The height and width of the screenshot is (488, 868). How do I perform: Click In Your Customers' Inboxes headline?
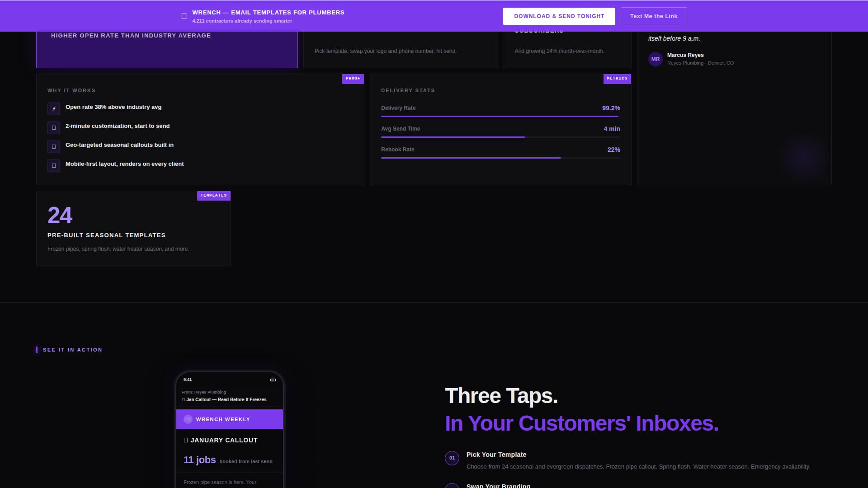pyautogui.click(x=582, y=423)
